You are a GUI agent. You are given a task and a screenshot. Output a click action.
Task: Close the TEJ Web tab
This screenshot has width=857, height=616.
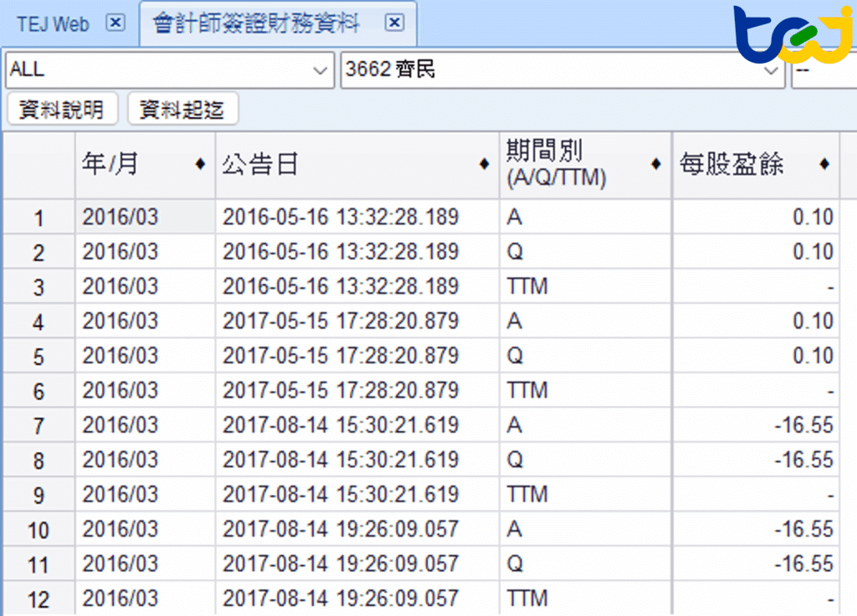point(115,23)
